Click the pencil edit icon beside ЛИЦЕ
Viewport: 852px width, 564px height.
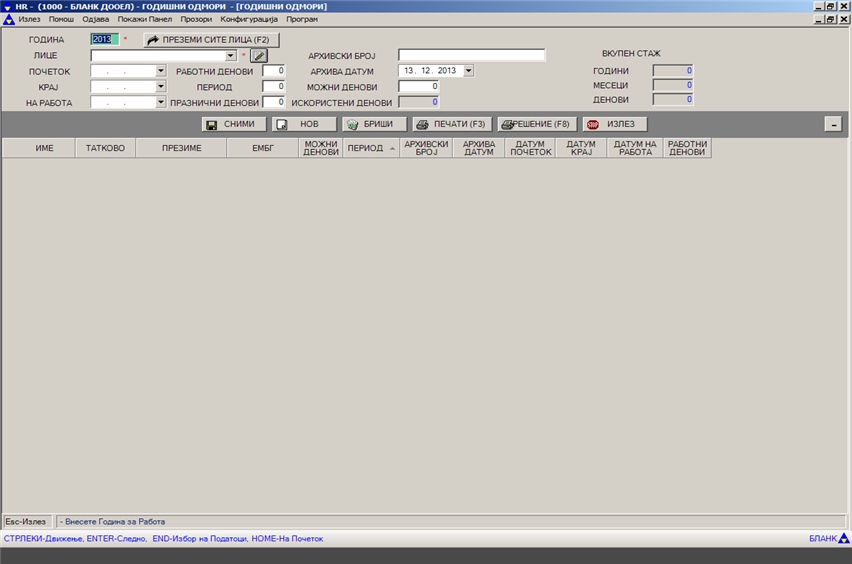click(260, 56)
